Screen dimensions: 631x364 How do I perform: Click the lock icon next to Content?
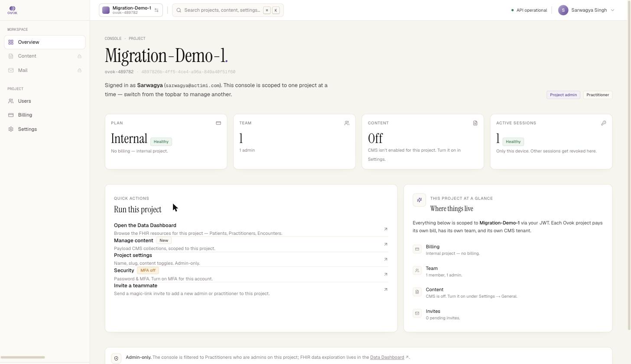[x=79, y=56]
